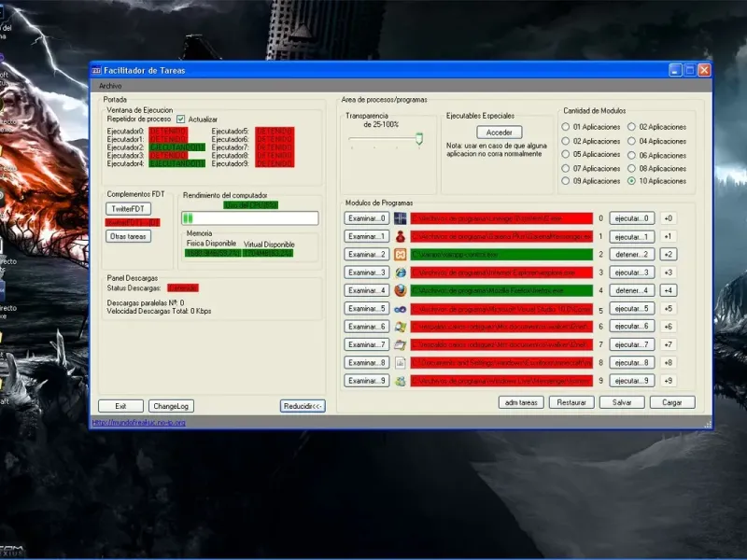Click the Otras tareas button
The image size is (747, 560).
pos(128,236)
